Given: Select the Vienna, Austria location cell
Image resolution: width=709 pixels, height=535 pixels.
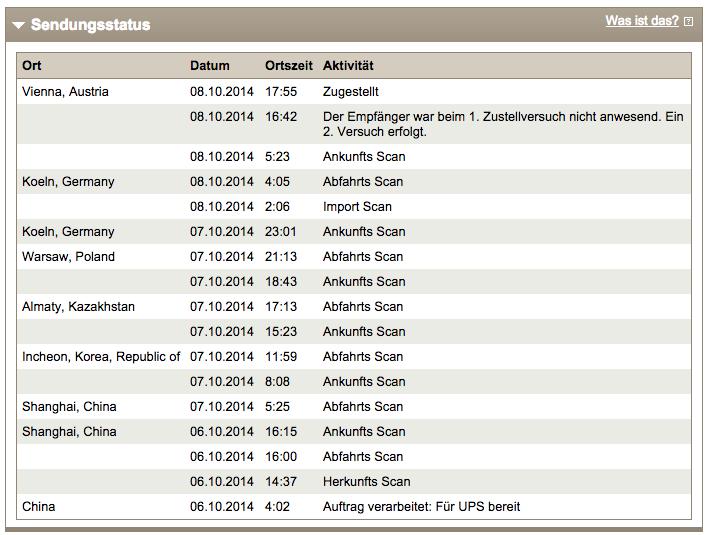Looking at the screenshot, I should pos(65,91).
